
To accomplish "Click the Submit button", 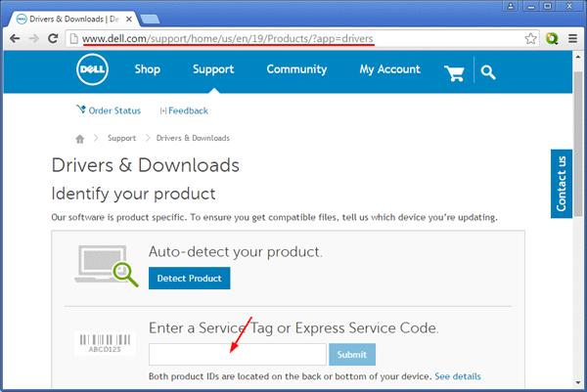I will [x=352, y=354].
